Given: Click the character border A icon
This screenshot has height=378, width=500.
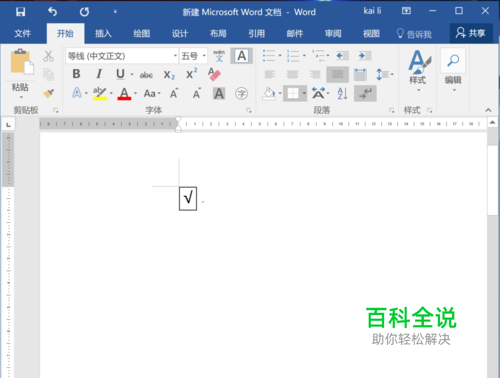Looking at the screenshot, I should point(242,56).
